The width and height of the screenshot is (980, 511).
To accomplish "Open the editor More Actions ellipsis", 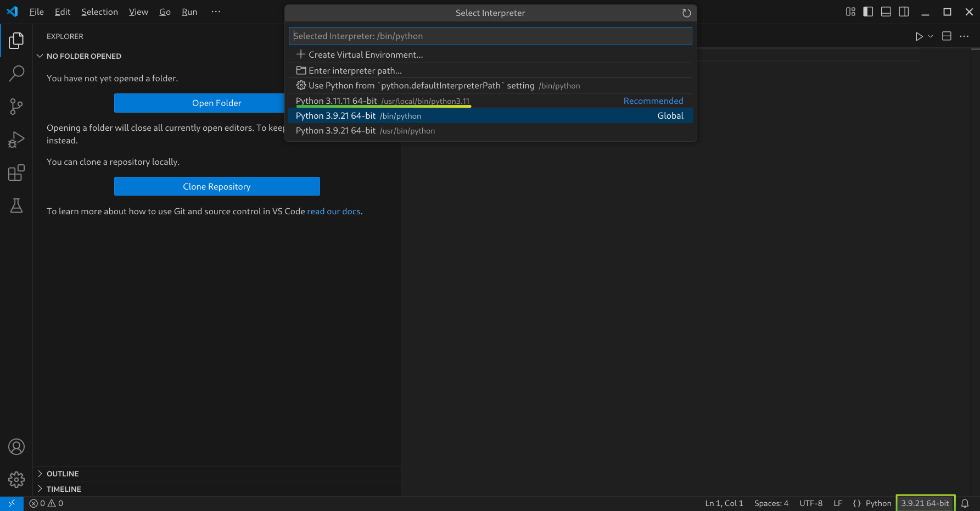I will (x=964, y=36).
